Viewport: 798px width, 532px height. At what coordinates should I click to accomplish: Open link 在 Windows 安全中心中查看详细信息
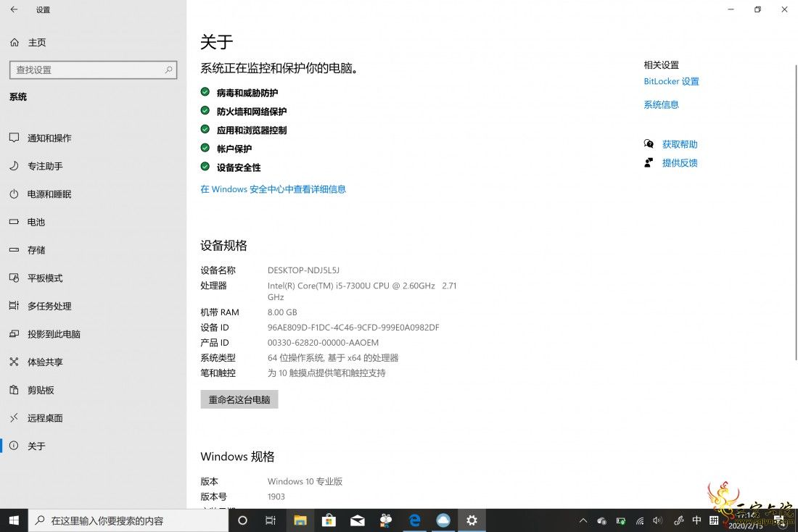point(273,189)
